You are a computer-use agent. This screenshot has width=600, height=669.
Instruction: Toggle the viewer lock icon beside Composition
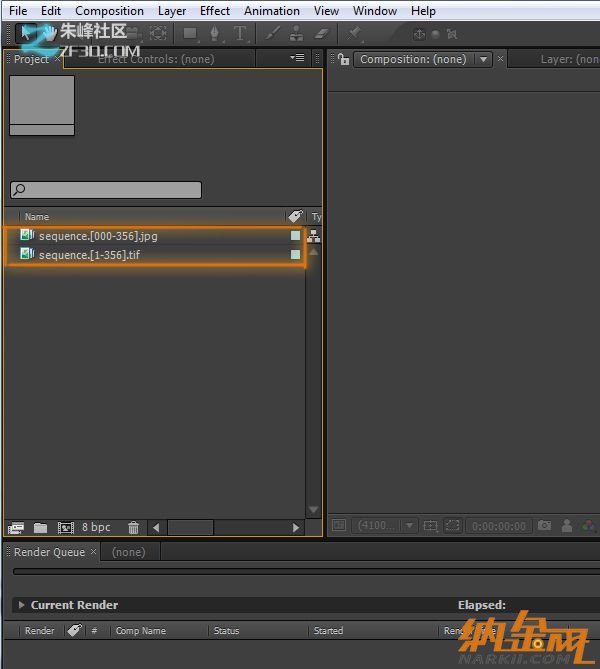(343, 59)
